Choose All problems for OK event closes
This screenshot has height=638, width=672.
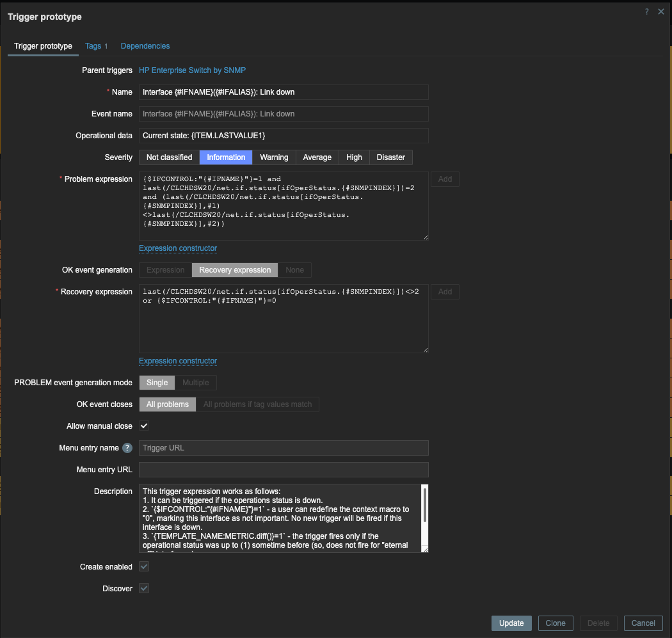168,404
